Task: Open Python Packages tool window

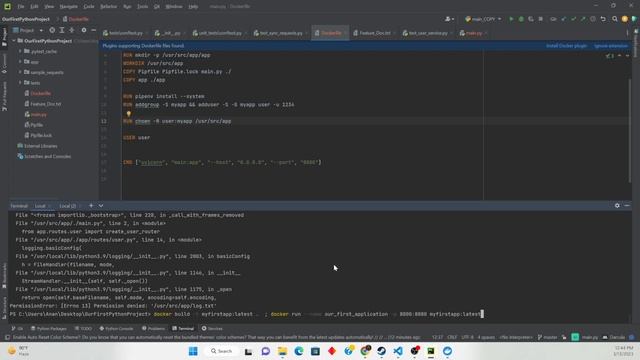Action: (49, 329)
